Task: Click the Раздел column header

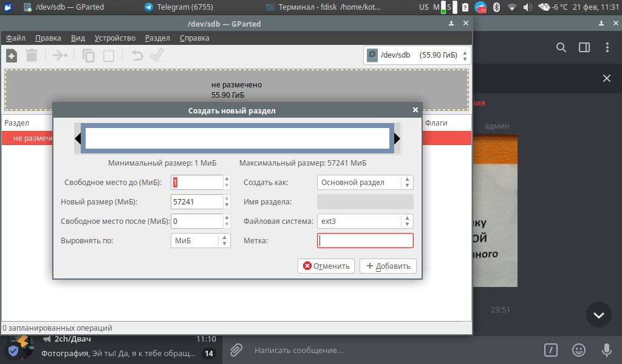Action: pyautogui.click(x=16, y=123)
